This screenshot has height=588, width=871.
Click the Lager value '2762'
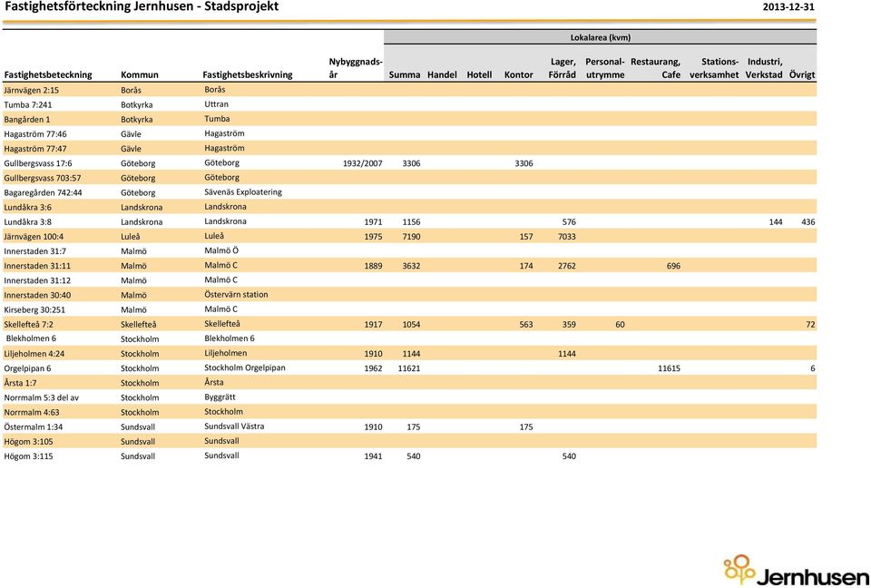click(x=566, y=266)
